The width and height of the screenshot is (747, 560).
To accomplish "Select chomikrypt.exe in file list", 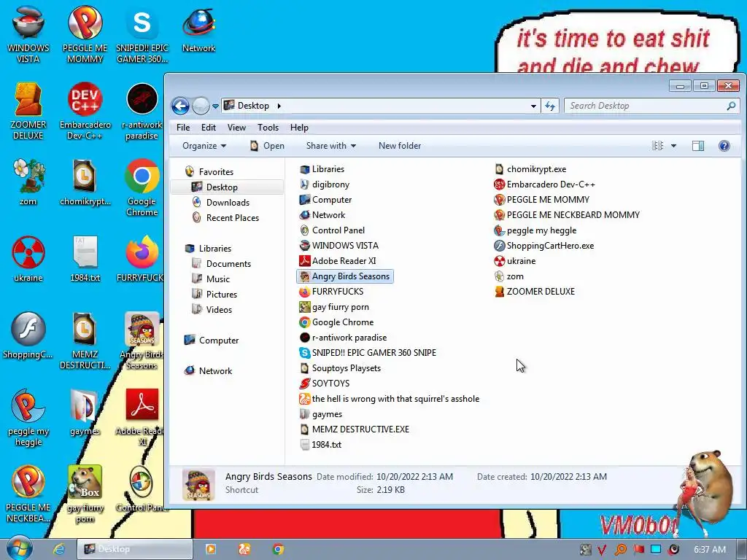I will point(530,169).
